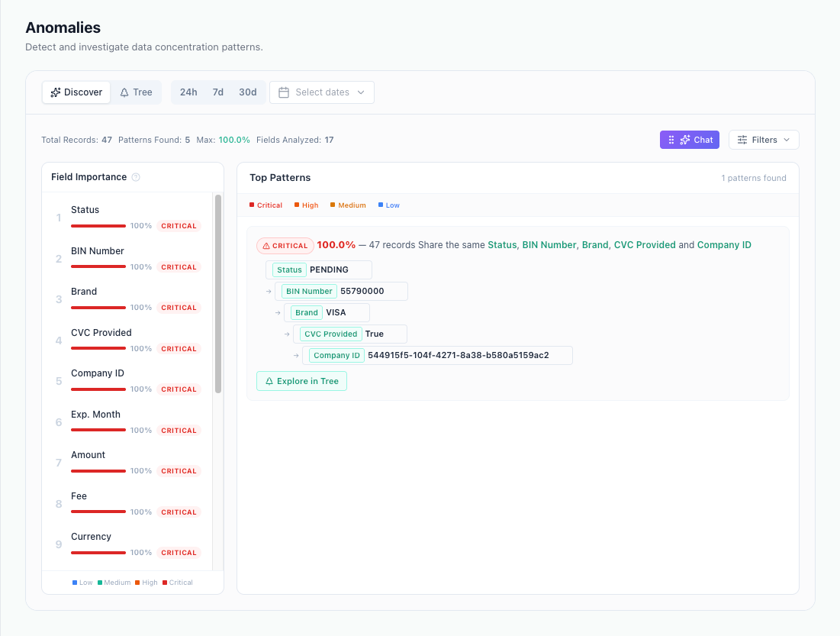Image resolution: width=840 pixels, height=636 pixels.
Task: Click the tree icon in Explore in Tree
Action: pyautogui.click(x=269, y=380)
